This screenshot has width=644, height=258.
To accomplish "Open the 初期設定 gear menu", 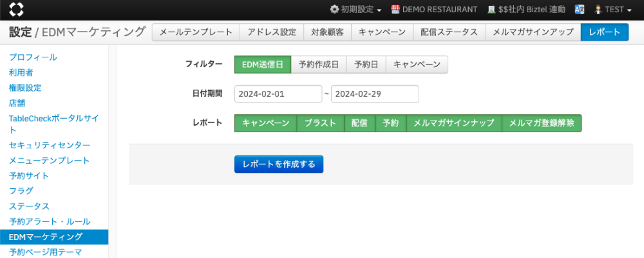I will (x=356, y=10).
